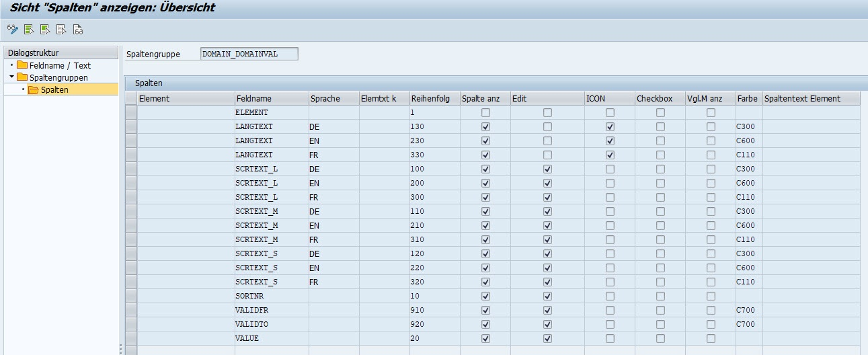Toggle Checkbox column box in SORTNR row
868x355 pixels.
point(660,296)
